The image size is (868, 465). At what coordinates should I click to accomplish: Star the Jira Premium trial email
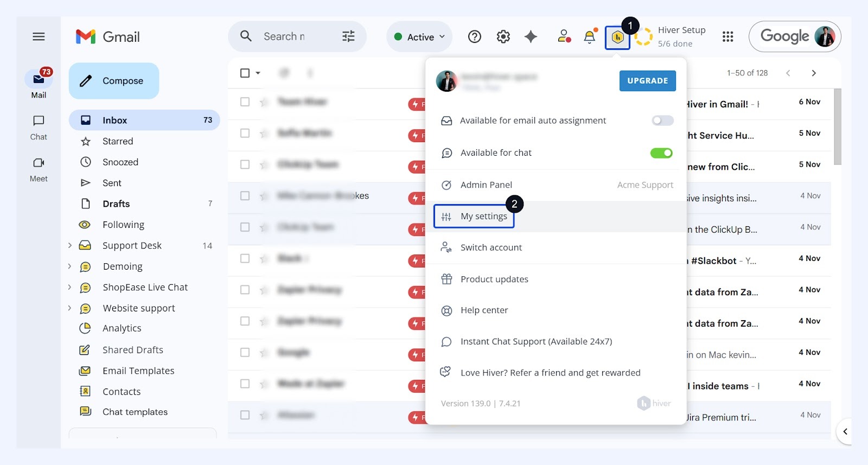pyautogui.click(x=264, y=416)
